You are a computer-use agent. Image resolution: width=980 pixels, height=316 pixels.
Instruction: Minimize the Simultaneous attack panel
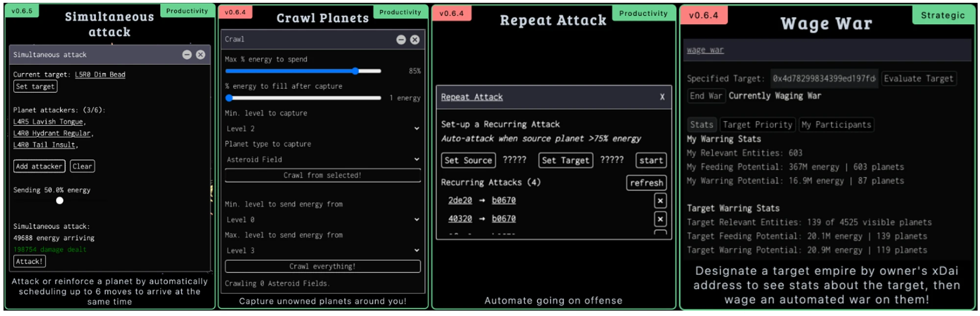(187, 55)
